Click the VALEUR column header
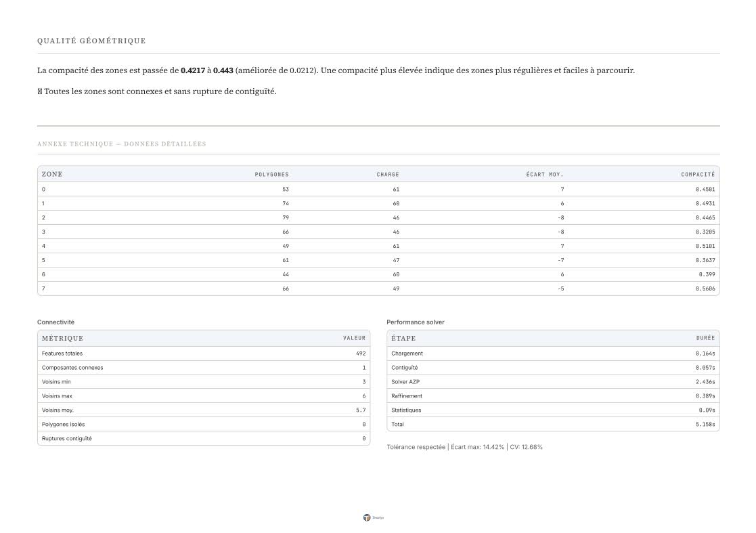The height and width of the screenshot is (533, 756). pyautogui.click(x=355, y=339)
